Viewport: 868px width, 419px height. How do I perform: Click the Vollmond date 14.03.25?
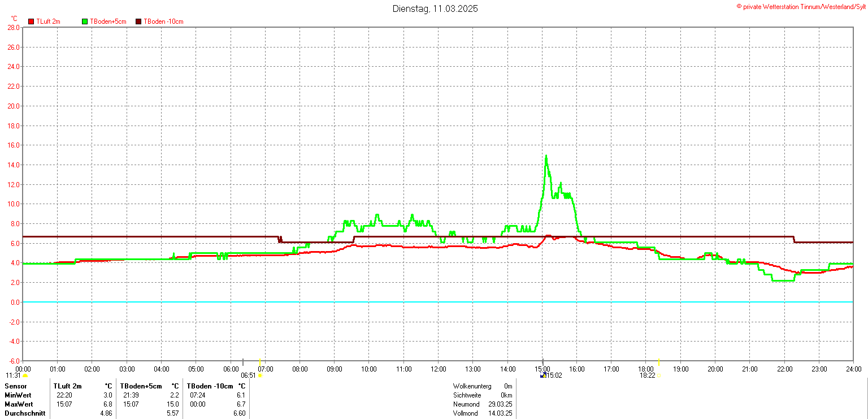[501, 413]
